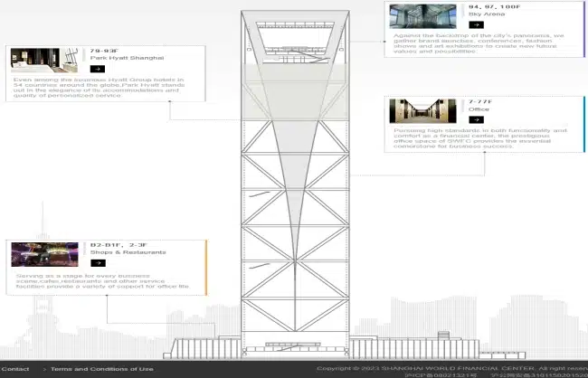This screenshot has height=378, width=588.
Task: Click the 7-77F floor label
Action: [x=479, y=100]
